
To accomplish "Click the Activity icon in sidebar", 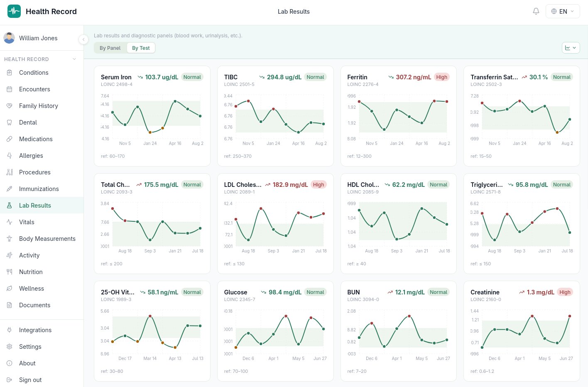I will tap(10, 255).
